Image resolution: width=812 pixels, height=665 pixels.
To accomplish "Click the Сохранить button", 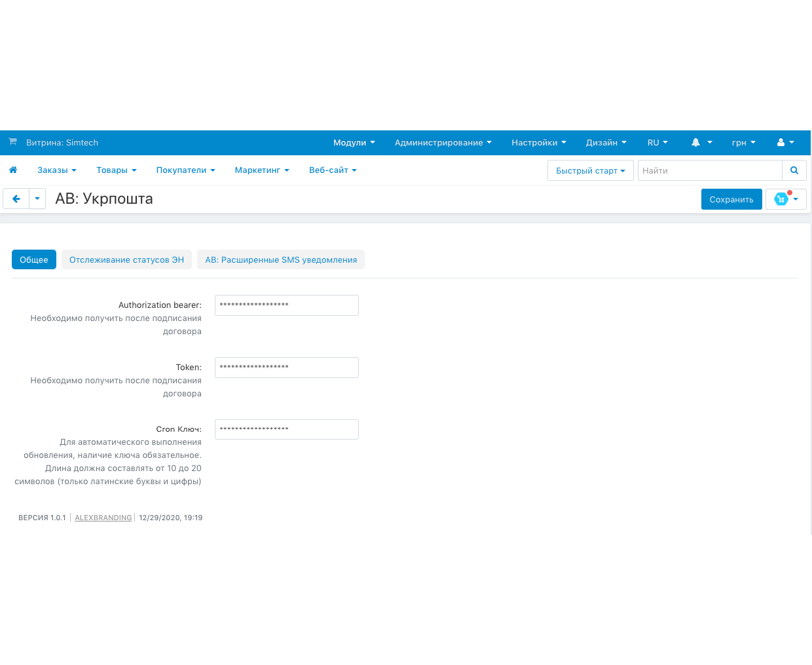I will (x=731, y=200).
